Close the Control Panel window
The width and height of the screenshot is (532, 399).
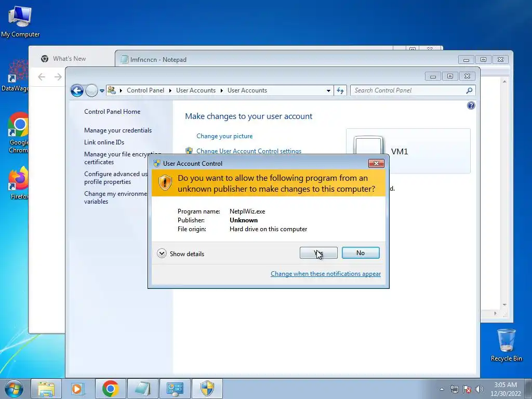(x=467, y=76)
